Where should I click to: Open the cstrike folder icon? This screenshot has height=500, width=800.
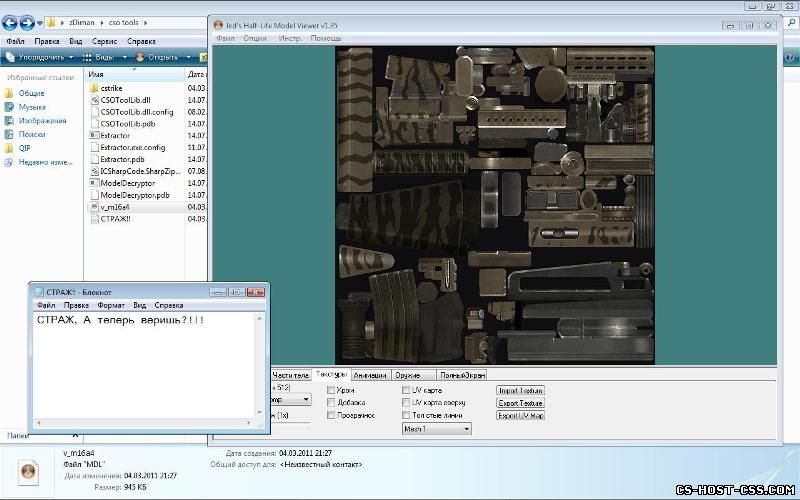pos(94,88)
